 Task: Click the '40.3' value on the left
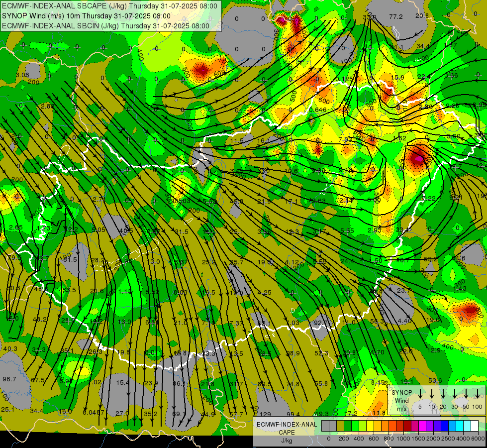(x=10, y=349)
